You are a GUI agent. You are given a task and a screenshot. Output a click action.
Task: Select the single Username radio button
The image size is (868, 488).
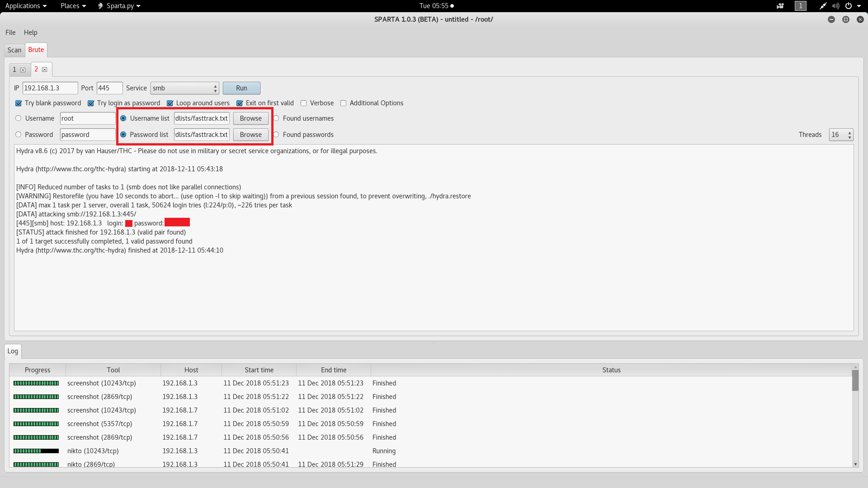[x=18, y=118]
